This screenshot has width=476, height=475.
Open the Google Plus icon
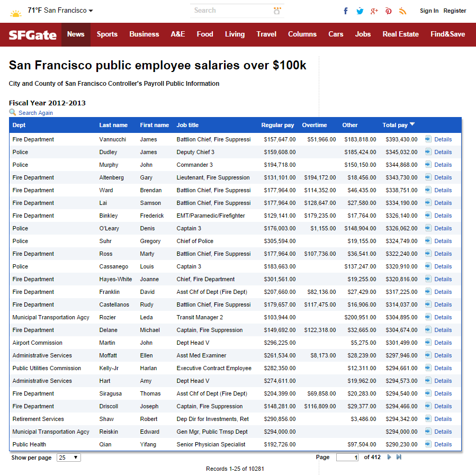click(374, 11)
